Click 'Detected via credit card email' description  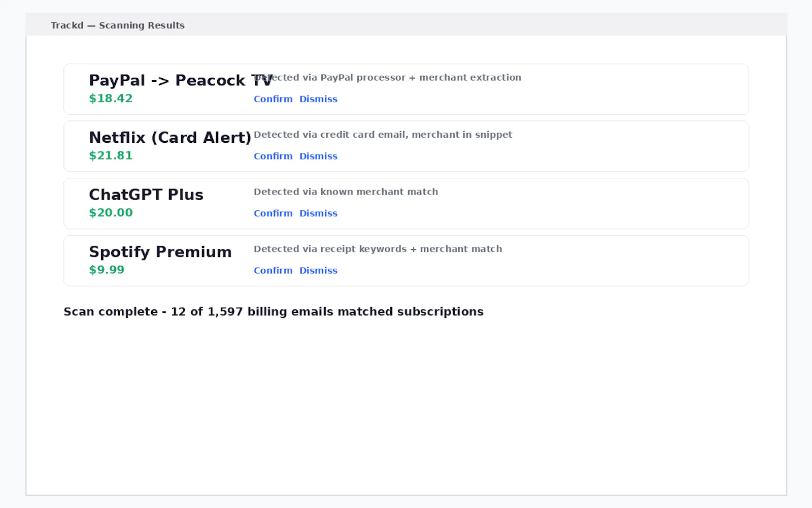[x=383, y=135]
